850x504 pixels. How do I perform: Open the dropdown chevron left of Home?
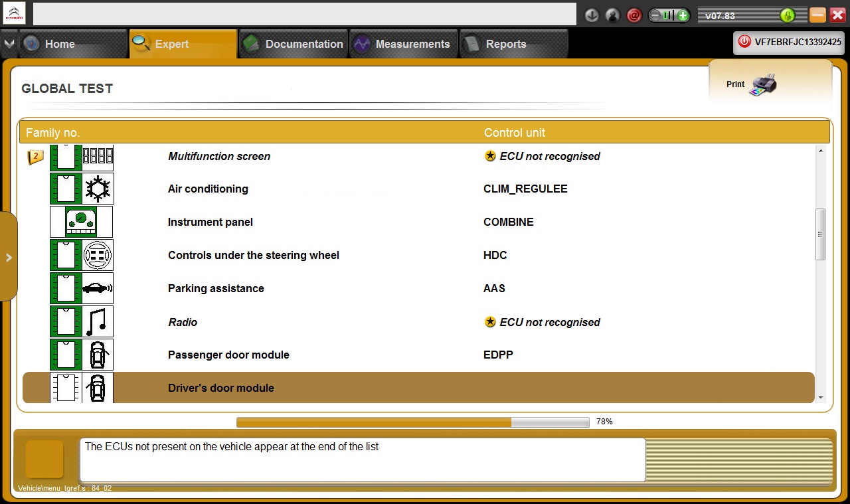pyautogui.click(x=9, y=44)
